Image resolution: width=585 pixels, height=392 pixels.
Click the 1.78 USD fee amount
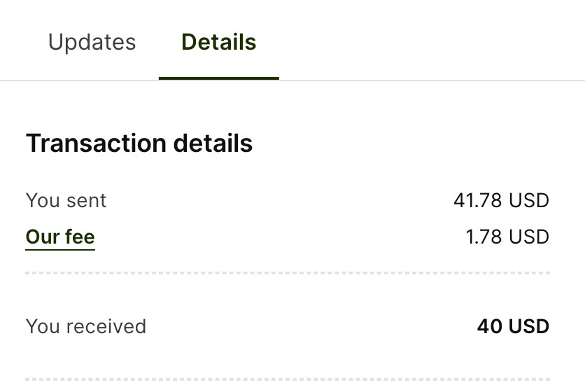pos(507,237)
